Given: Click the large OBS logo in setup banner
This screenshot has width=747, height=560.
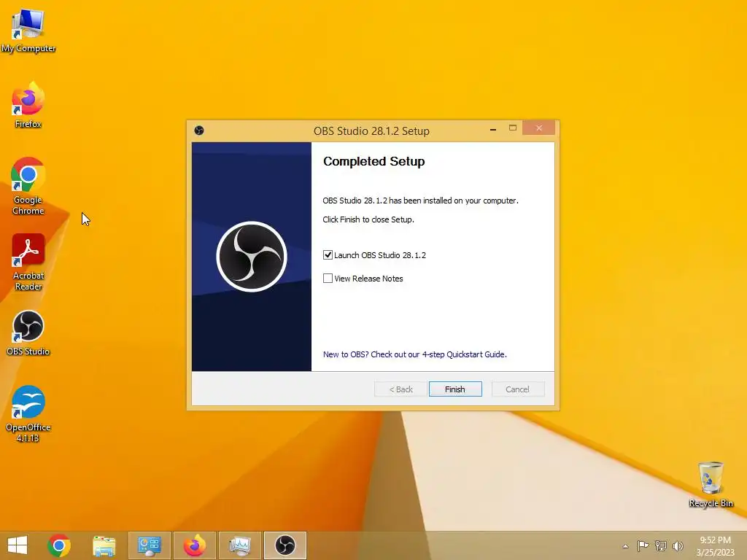Looking at the screenshot, I should click(252, 257).
